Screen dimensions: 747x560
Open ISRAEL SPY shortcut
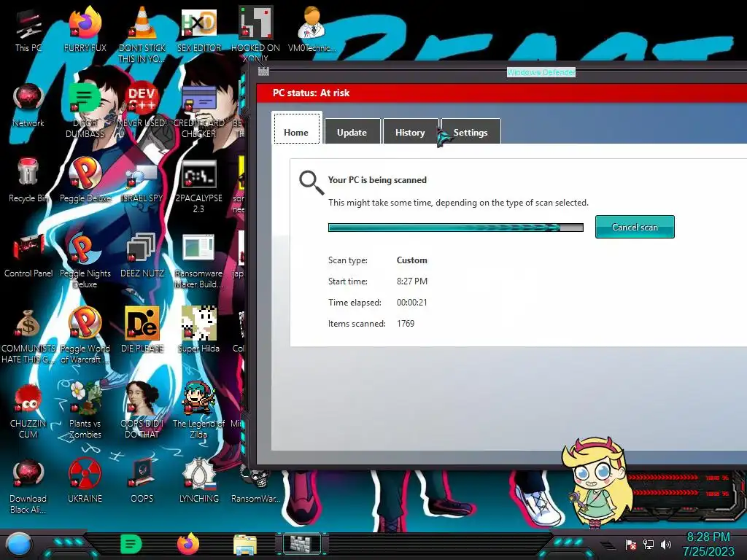coord(142,183)
